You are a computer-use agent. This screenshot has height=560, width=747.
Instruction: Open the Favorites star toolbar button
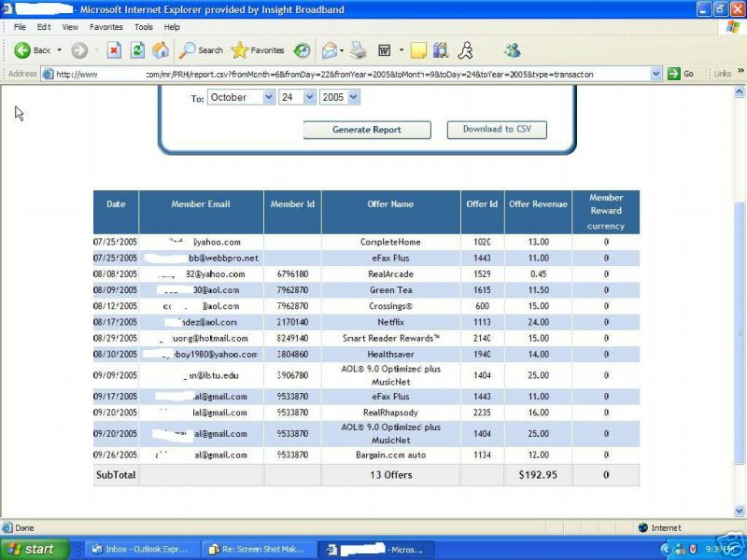[258, 50]
